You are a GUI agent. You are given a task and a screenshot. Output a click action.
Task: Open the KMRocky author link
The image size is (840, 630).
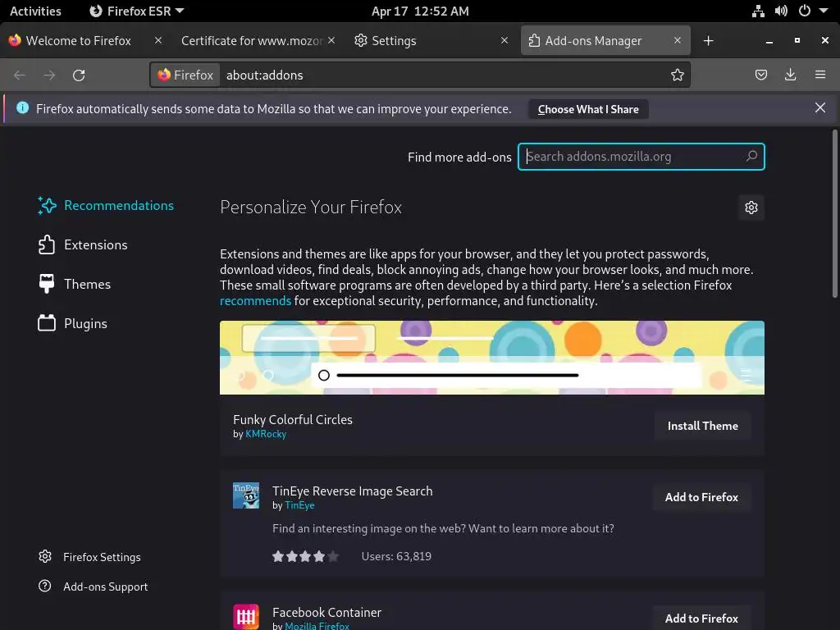click(x=266, y=434)
